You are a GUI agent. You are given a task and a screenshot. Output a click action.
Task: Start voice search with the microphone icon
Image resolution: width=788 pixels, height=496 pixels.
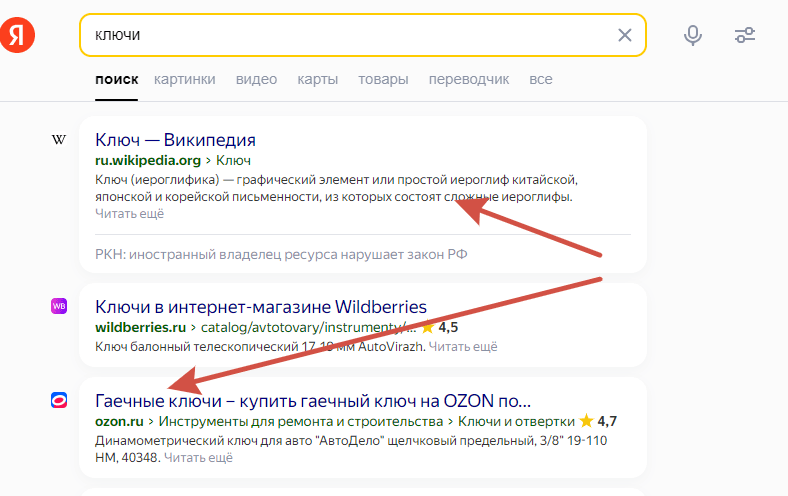[x=693, y=35]
